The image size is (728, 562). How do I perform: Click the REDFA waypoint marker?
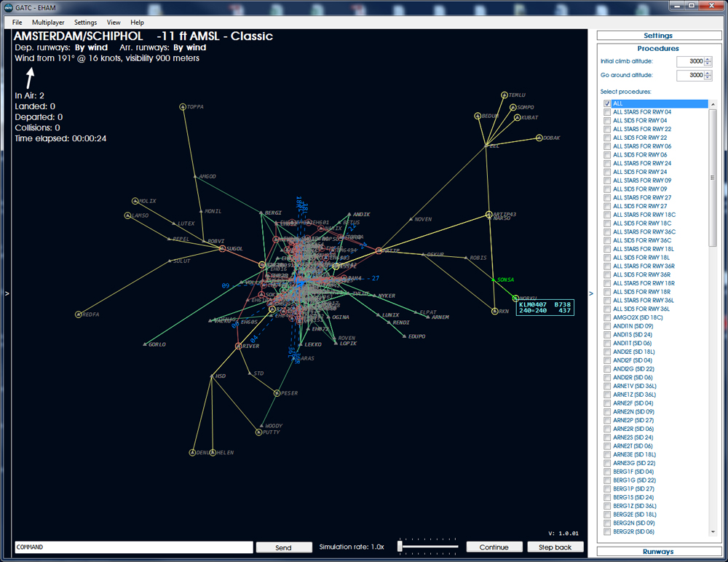(x=79, y=314)
